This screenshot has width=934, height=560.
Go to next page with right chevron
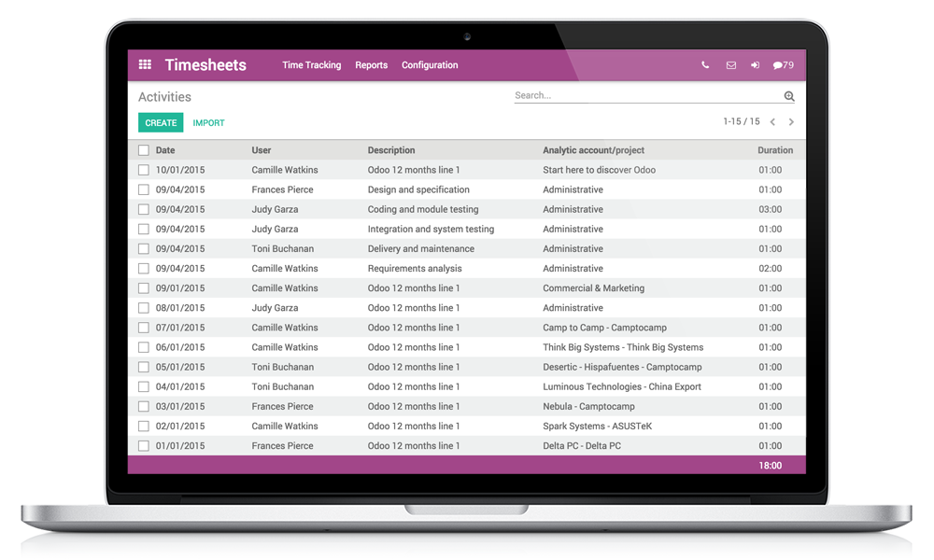pyautogui.click(x=791, y=121)
